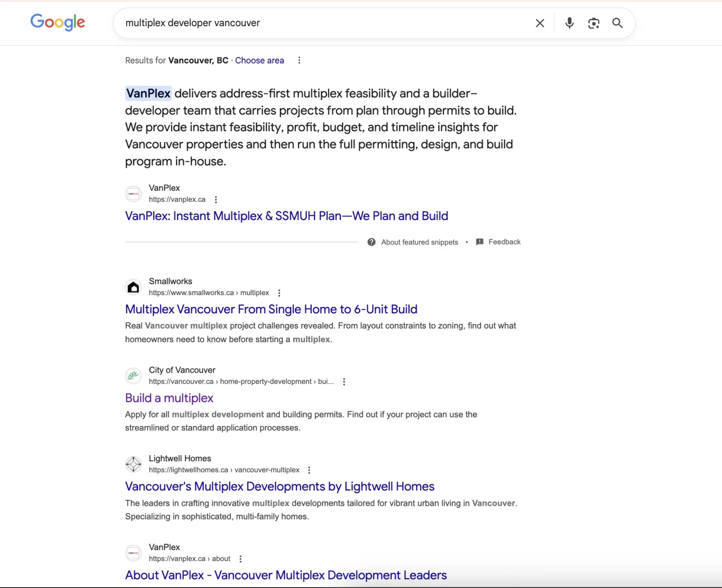The height and width of the screenshot is (588, 722).
Task: Click the City of Vancouver site name
Action: tap(182, 370)
